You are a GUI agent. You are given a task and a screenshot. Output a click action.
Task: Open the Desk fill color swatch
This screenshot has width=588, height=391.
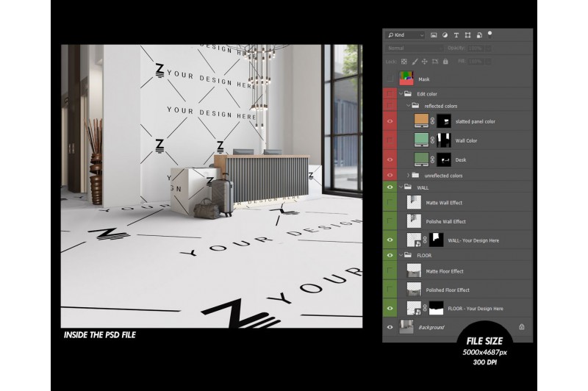pos(421,159)
